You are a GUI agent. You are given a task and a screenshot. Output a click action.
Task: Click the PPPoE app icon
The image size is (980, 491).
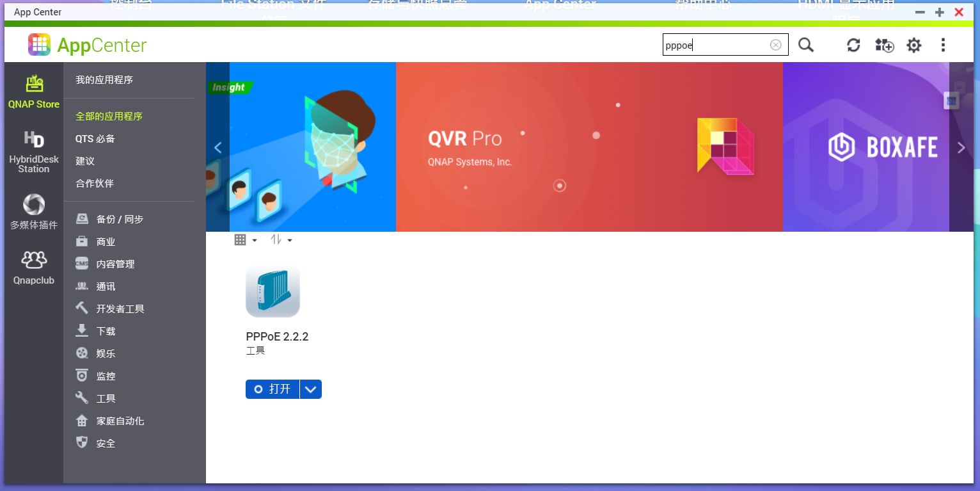coord(273,291)
